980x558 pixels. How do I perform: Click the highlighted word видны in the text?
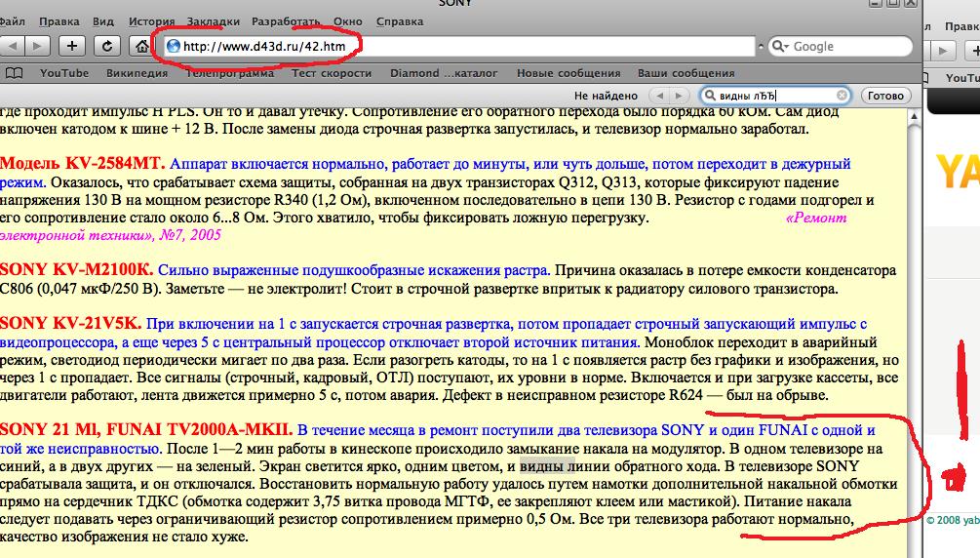pos(542,466)
